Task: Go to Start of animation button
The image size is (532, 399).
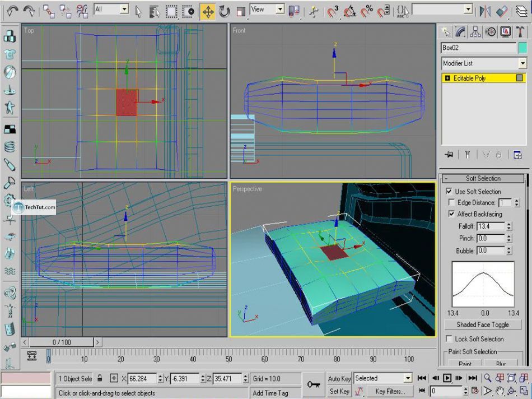Action: 422,378
